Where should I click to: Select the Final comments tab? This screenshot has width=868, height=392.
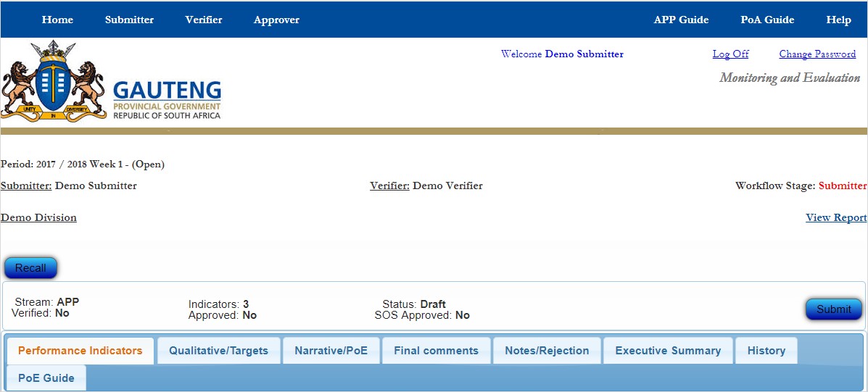pyautogui.click(x=436, y=351)
